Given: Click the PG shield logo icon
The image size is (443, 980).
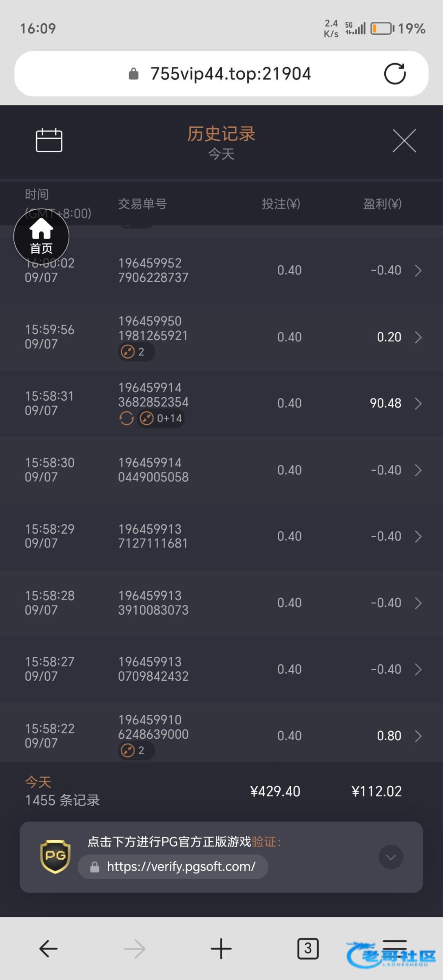Looking at the screenshot, I should tap(55, 857).
